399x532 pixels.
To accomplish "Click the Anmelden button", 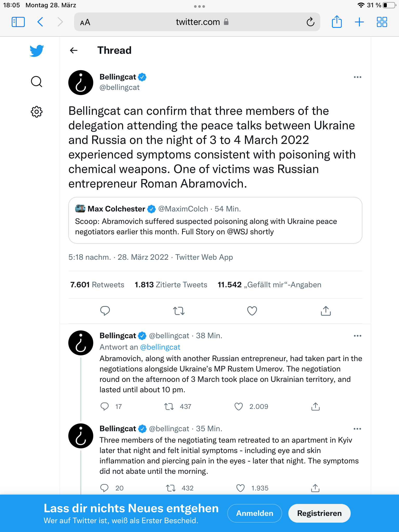I will coord(255,513).
